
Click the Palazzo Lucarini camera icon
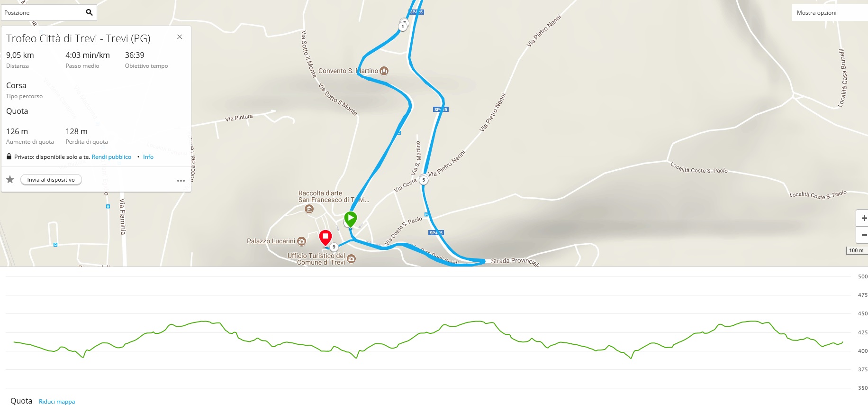tap(301, 241)
